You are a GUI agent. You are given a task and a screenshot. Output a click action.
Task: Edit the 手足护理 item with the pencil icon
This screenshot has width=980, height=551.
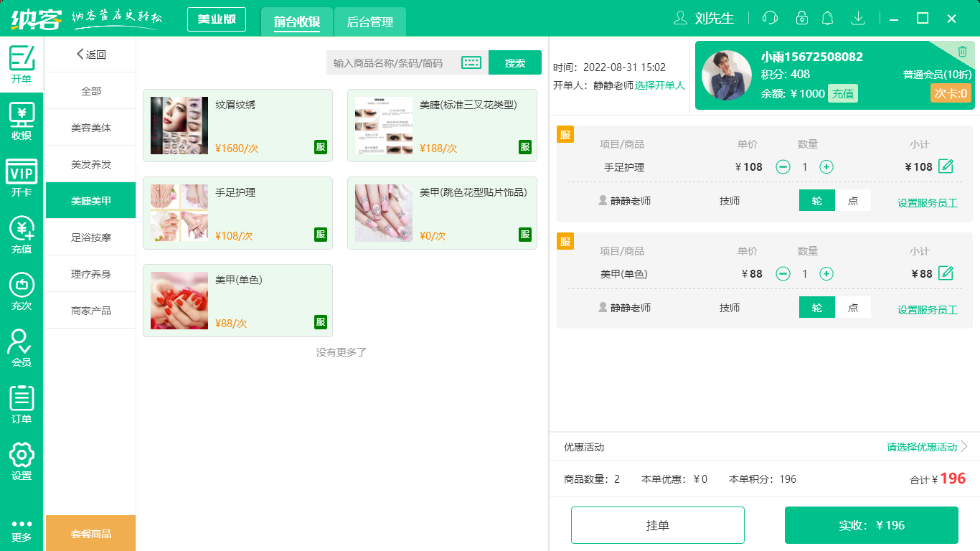(946, 166)
